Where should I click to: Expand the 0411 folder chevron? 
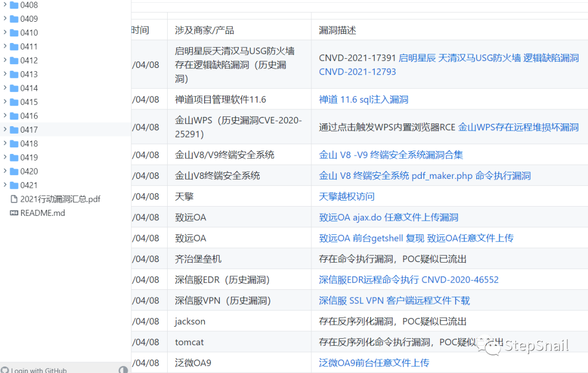[5, 46]
